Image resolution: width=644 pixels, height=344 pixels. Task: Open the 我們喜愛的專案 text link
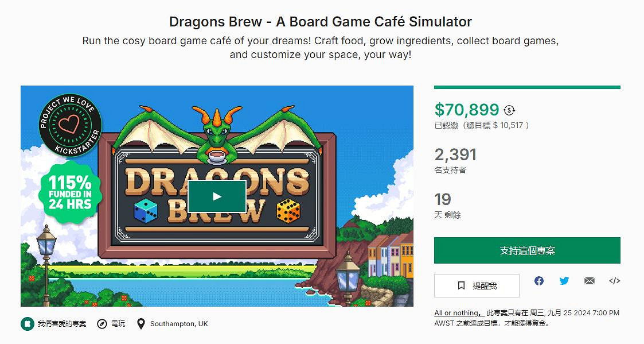[x=62, y=324]
